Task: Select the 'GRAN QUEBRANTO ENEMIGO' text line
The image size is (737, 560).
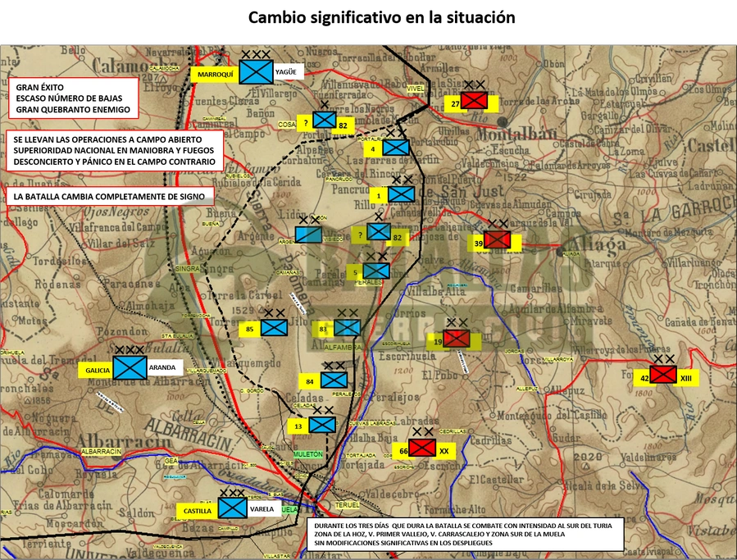Action: click(x=73, y=110)
